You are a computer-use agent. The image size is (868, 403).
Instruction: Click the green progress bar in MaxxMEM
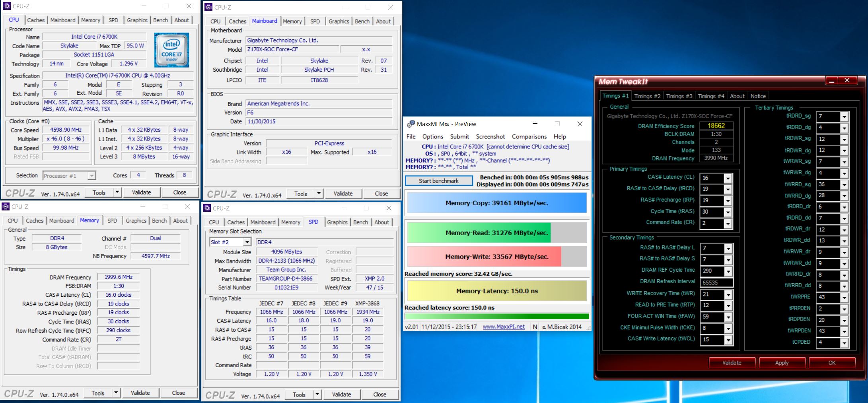[x=497, y=317]
